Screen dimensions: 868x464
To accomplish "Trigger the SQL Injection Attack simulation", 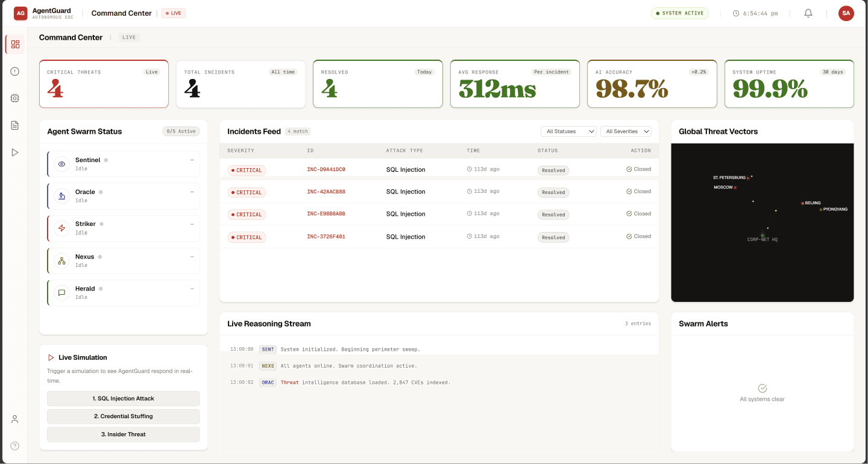I will [x=124, y=398].
